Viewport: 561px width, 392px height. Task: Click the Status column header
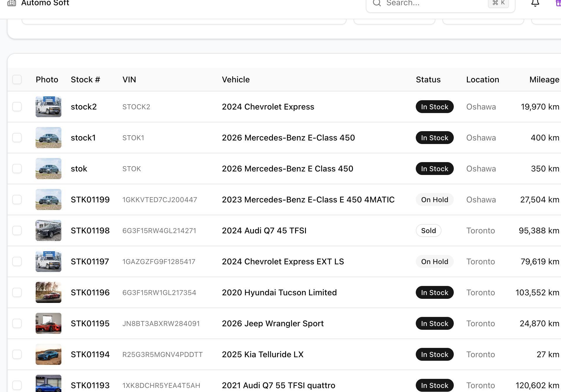click(x=428, y=79)
